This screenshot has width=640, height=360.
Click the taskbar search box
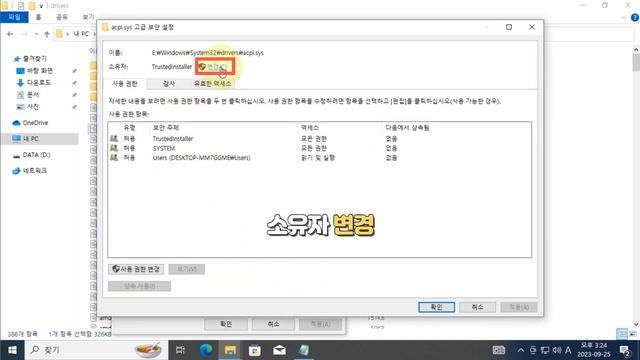click(x=96, y=350)
